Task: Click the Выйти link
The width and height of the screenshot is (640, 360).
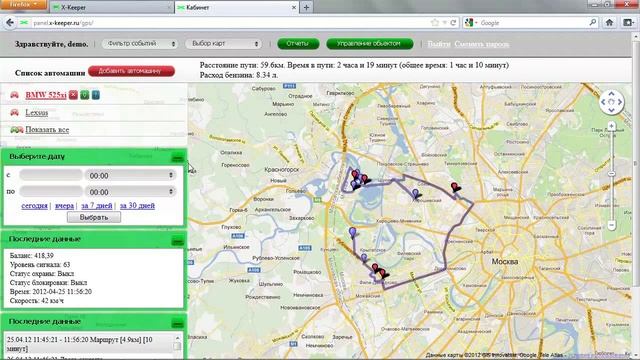Action: coord(439,44)
